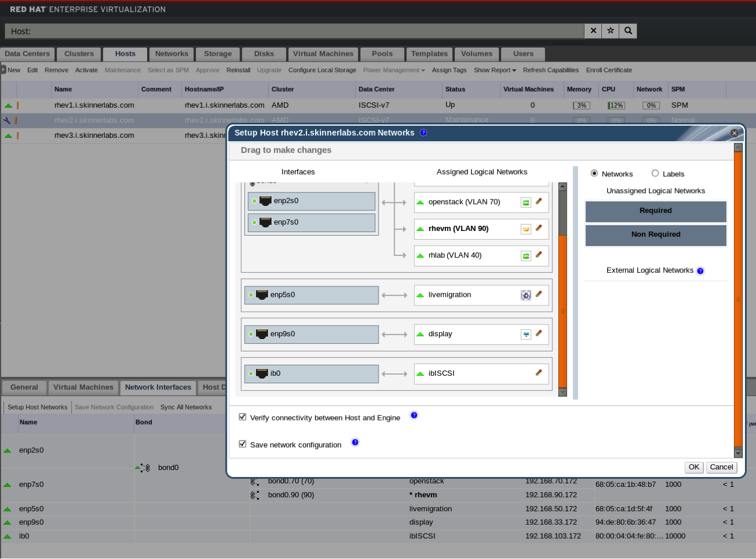The height and width of the screenshot is (559, 756).
Task: Run search with the magnifier icon
Action: pyautogui.click(x=628, y=31)
